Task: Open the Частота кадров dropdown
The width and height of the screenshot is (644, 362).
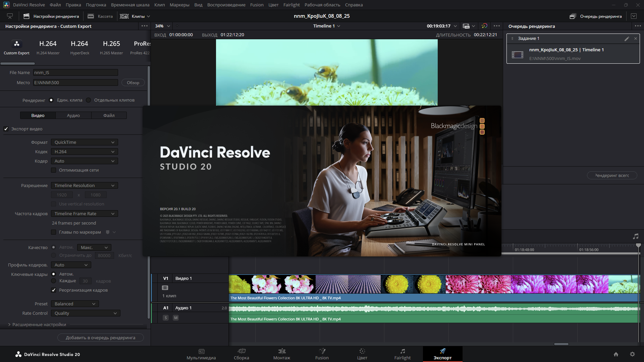Action: 85,214
